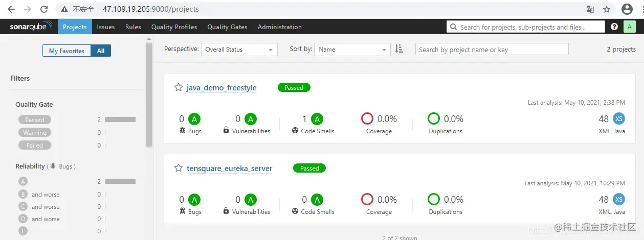The width and height of the screenshot is (644, 240).
Task: Click the Reliability Bugs section heading
Action: coord(46,166)
